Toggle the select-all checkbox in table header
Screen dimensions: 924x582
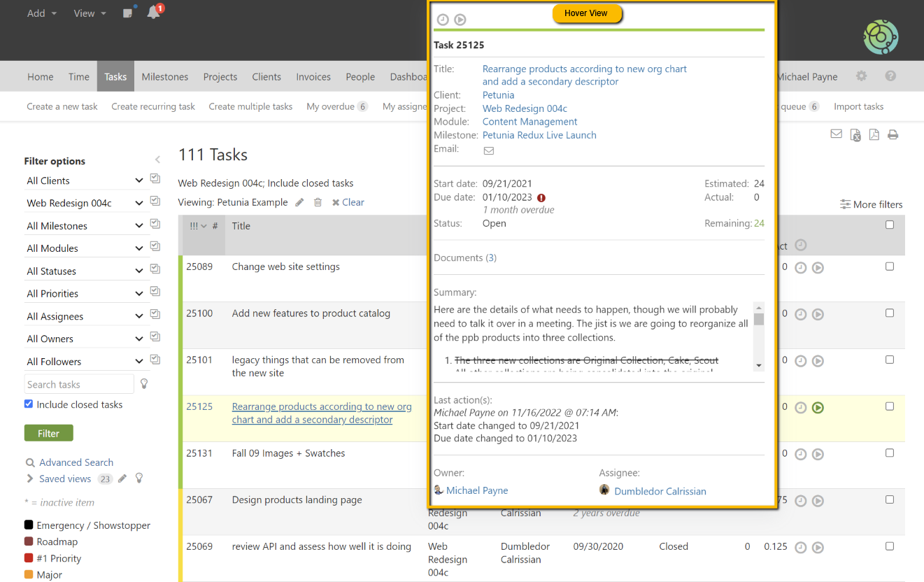tap(890, 225)
